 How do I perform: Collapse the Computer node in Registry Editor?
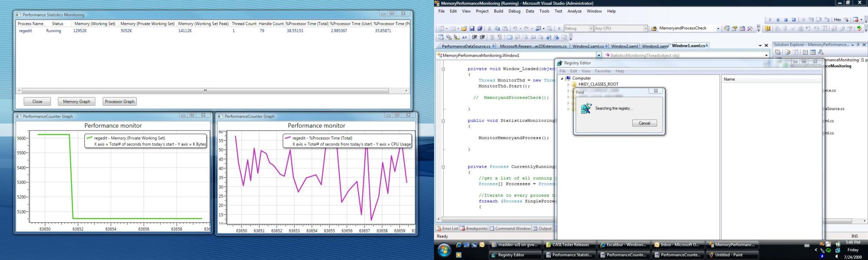click(562, 78)
